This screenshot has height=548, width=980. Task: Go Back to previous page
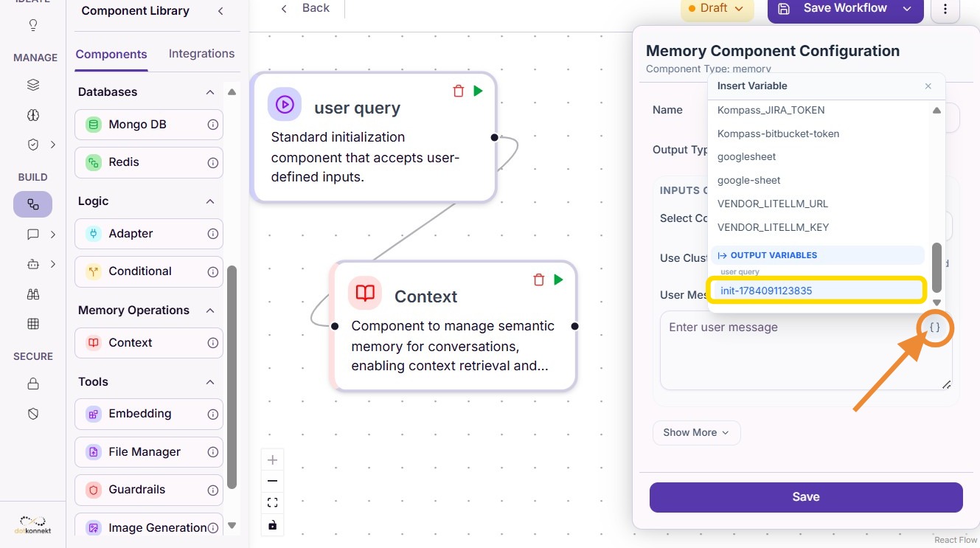[x=305, y=8]
